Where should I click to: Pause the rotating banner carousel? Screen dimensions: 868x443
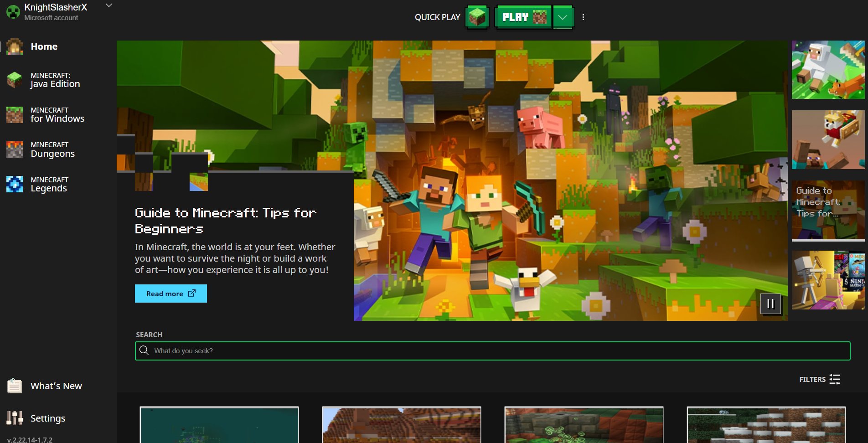(x=771, y=304)
